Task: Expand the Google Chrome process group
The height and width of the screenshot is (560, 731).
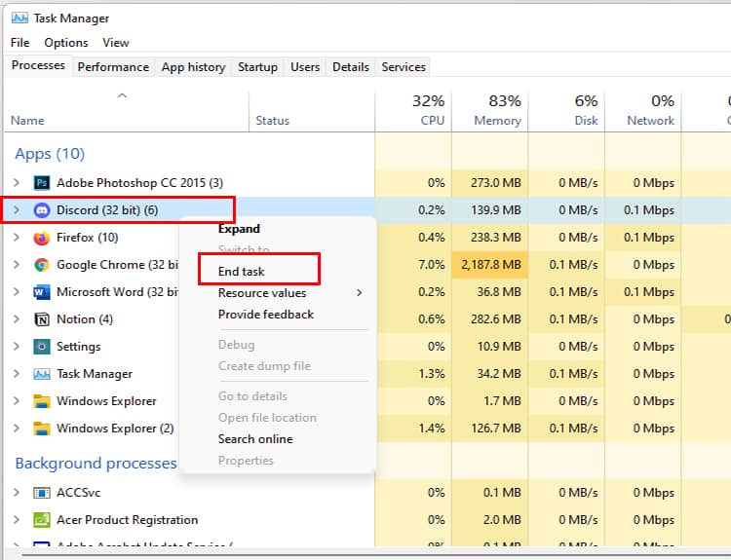Action: [17, 265]
